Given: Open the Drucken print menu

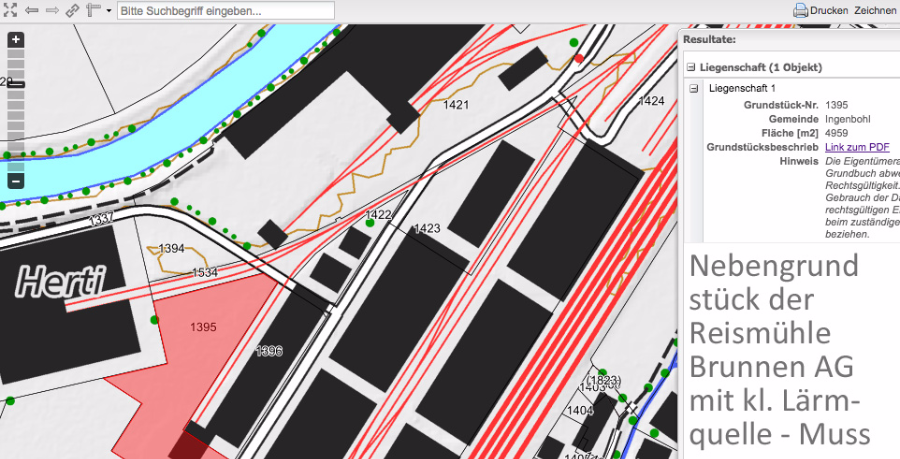Looking at the screenshot, I should 828,10.
